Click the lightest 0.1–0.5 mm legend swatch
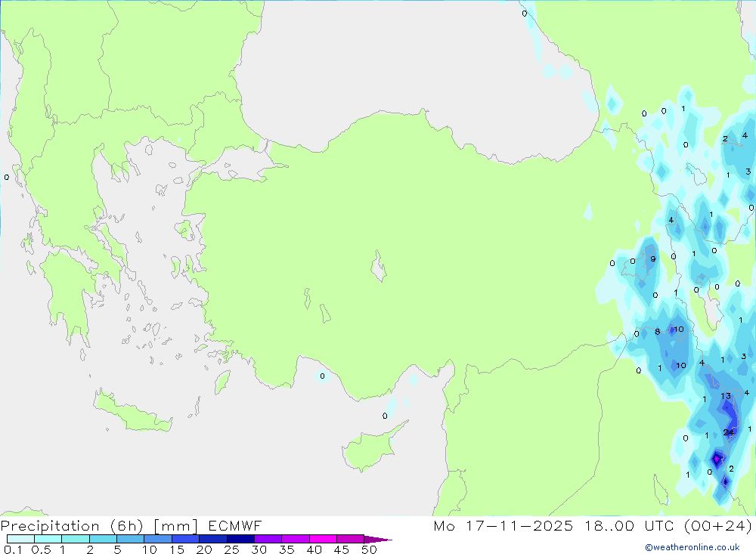Viewport: 756px width, 554px height. point(20,539)
